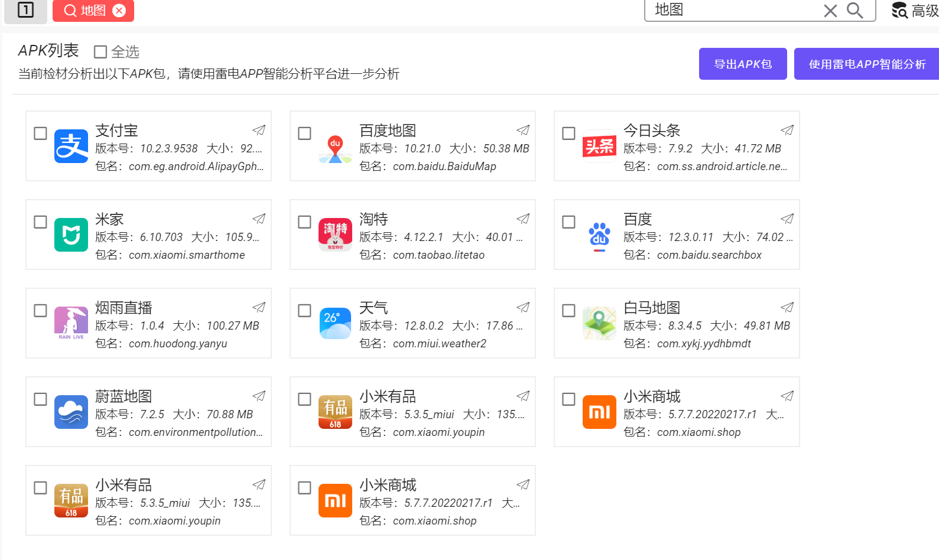
Task: Check the 烟雨直播 checkbox
Action: tap(40, 311)
